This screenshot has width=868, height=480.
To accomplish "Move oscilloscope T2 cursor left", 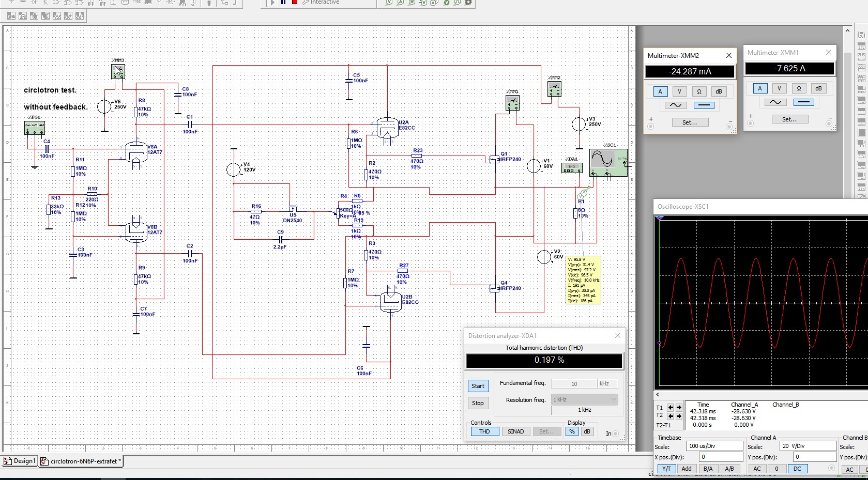I will tap(670, 416).
